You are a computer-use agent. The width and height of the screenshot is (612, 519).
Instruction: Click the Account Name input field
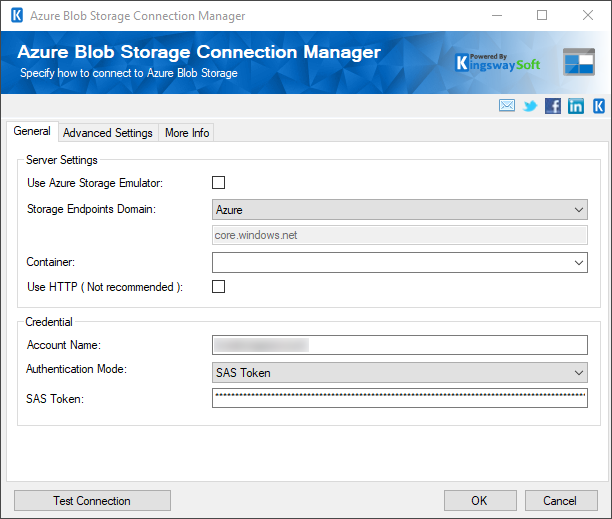400,345
